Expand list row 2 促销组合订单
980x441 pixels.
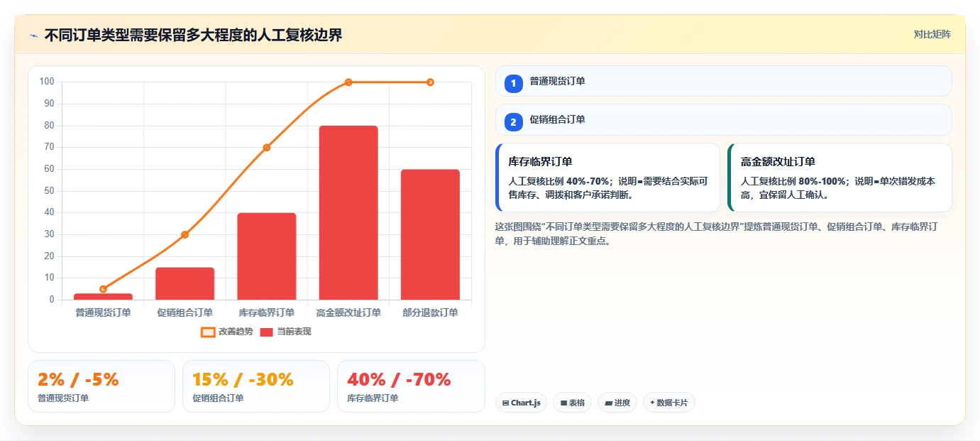pos(723,119)
